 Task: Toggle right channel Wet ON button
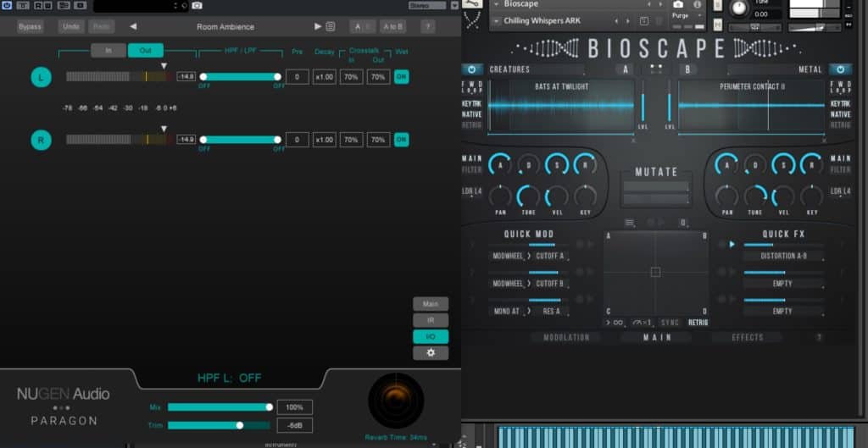pos(401,140)
